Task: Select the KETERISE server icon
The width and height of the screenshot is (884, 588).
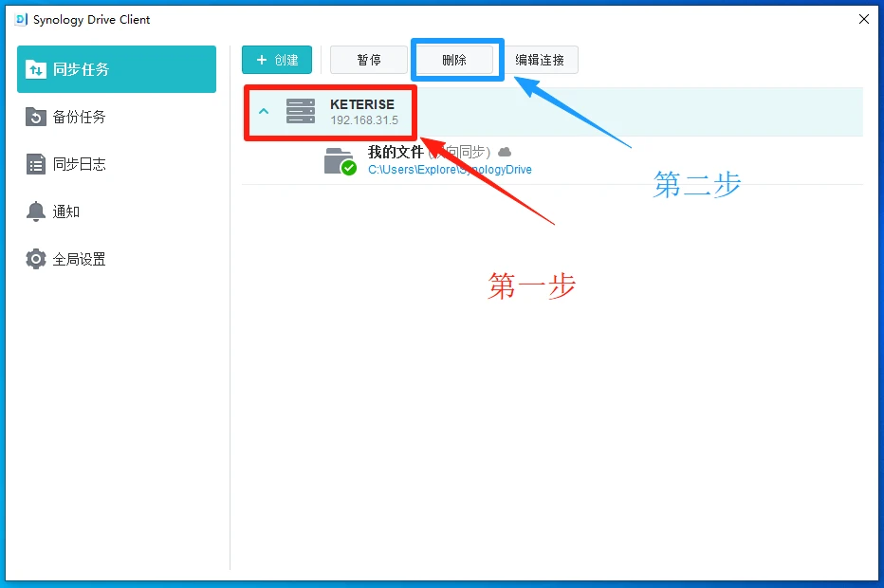Action: click(x=301, y=111)
